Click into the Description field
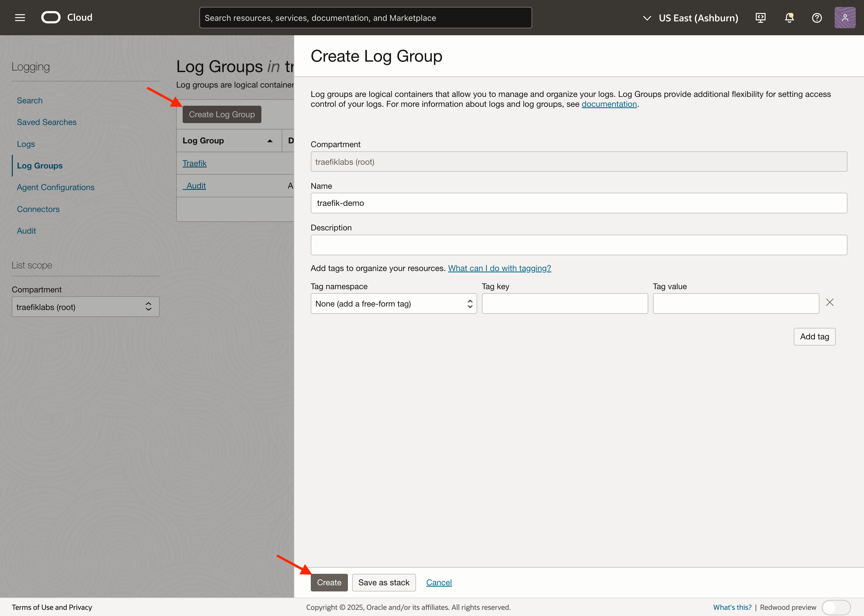The image size is (864, 616). (578, 245)
